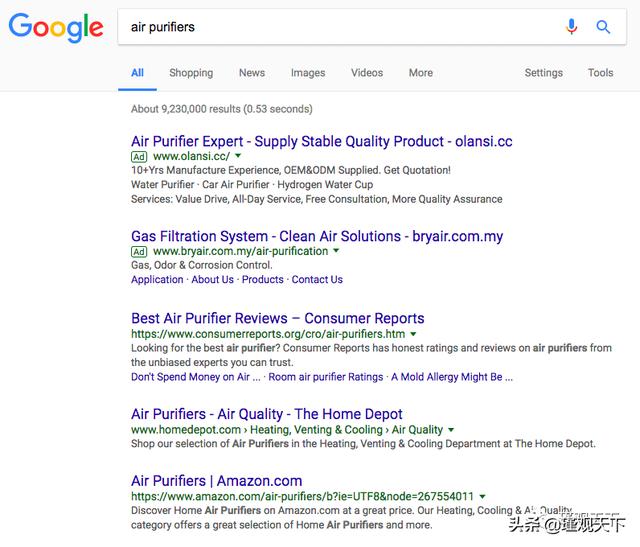
Task: Click www.bryair.com.my/air-purification URL text
Action: [240, 251]
